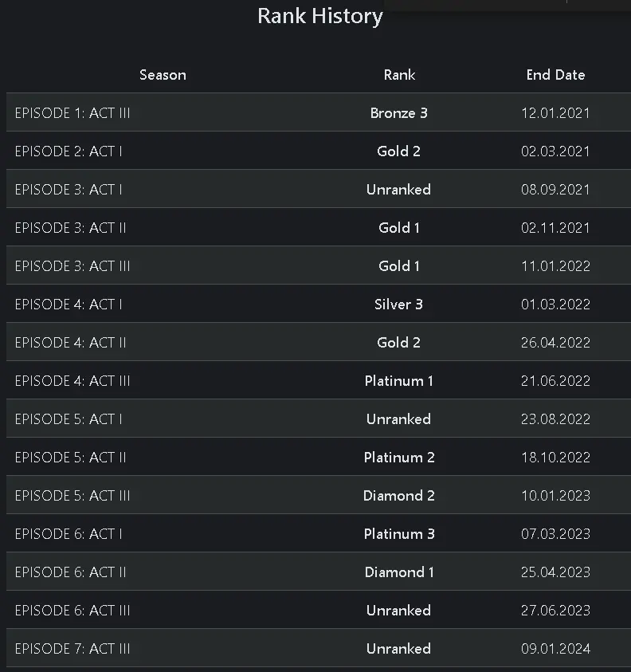This screenshot has height=672, width=631.
Task: Click the Silver 3 rank cell
Action: click(x=399, y=305)
